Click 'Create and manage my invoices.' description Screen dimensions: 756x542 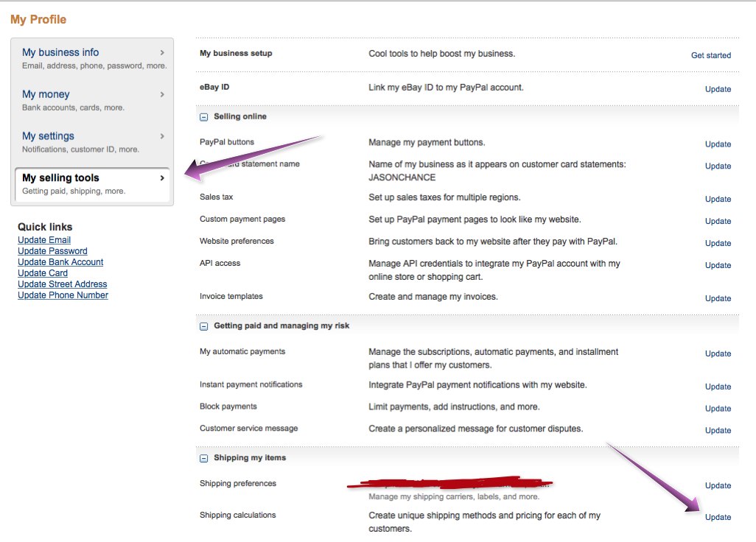(433, 296)
